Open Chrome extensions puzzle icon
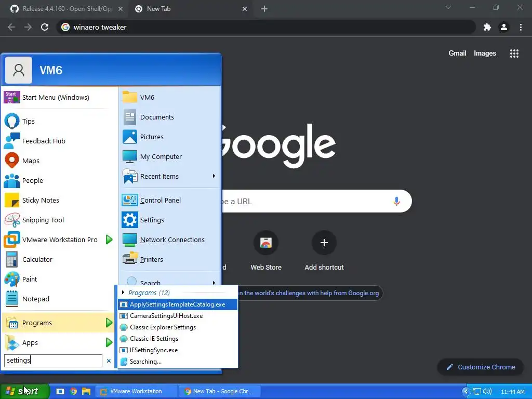Viewport: 532px width, 399px height. pyautogui.click(x=487, y=27)
